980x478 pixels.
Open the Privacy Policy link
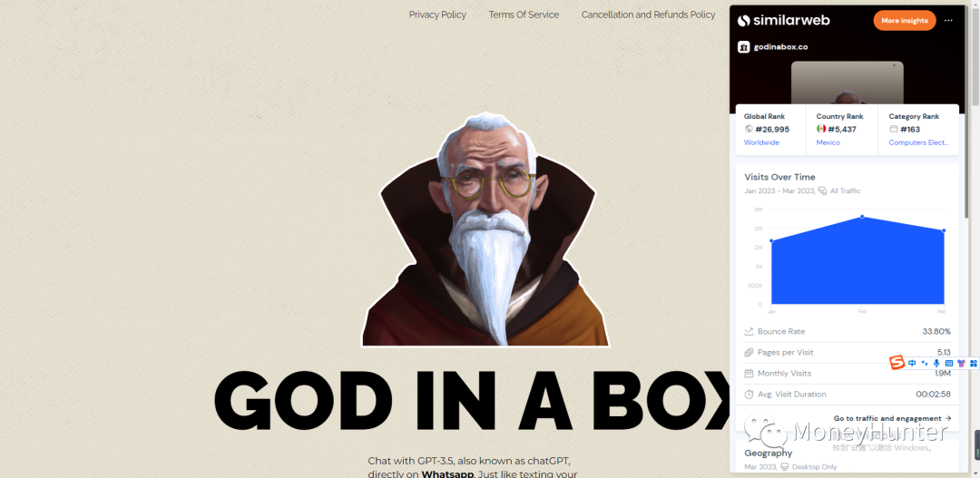point(437,15)
